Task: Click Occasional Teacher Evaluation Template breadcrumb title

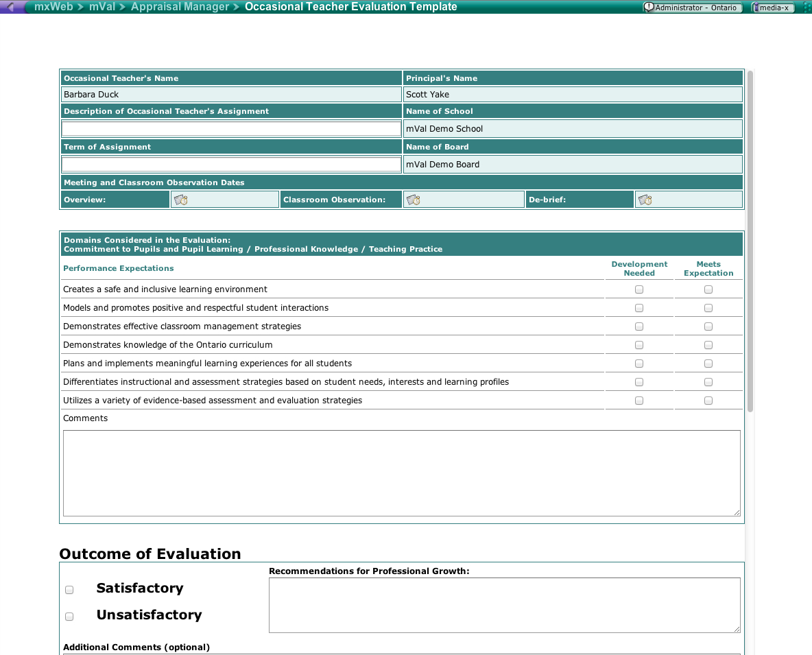Action: (x=351, y=7)
